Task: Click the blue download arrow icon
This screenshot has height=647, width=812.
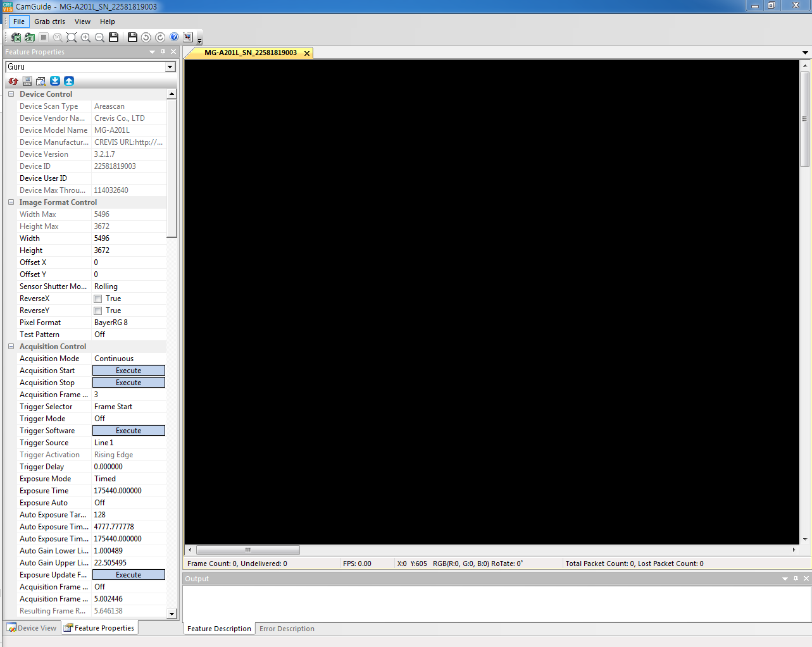Action: (55, 81)
